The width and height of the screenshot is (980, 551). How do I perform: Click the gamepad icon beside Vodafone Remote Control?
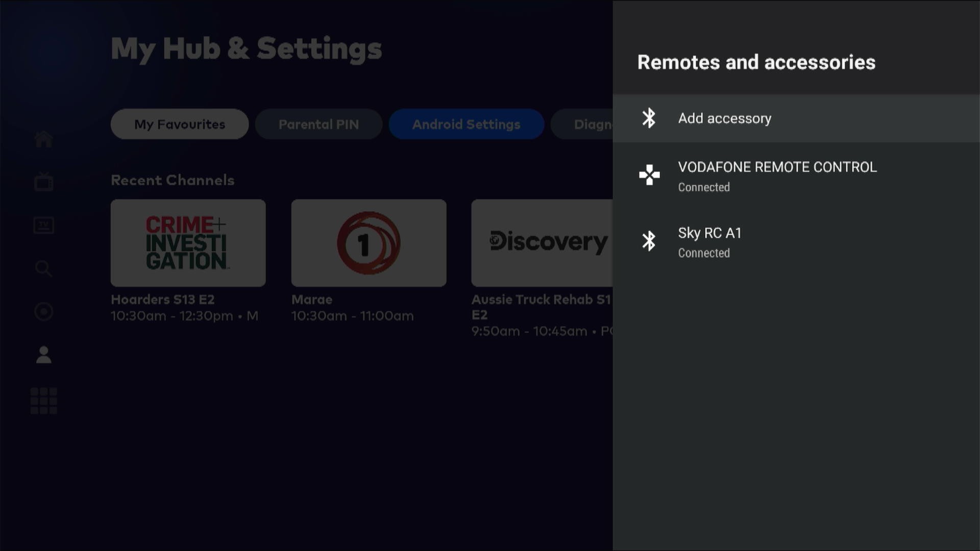(649, 175)
